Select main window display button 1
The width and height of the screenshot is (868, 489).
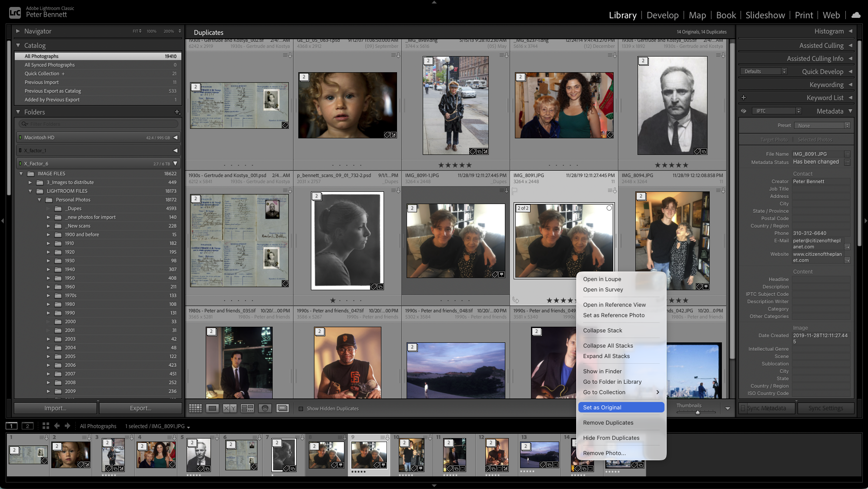tap(11, 426)
